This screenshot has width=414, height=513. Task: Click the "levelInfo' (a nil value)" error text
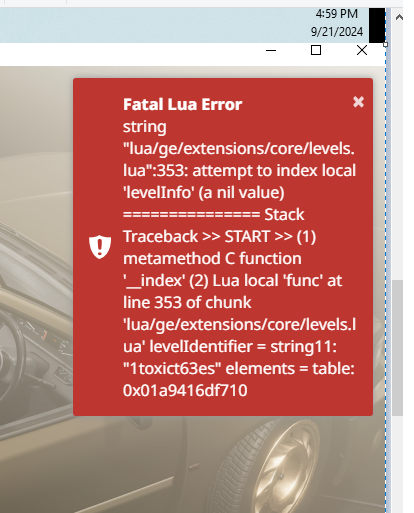point(204,192)
